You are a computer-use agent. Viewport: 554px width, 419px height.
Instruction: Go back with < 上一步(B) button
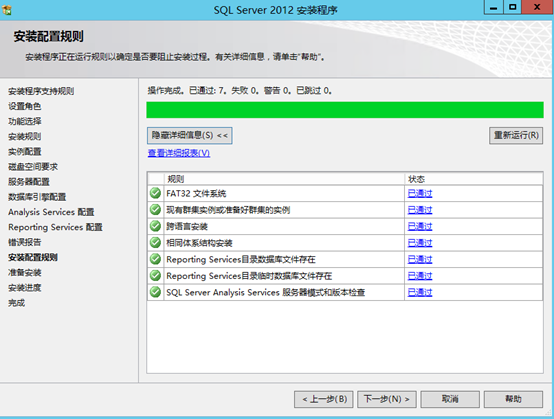(324, 399)
